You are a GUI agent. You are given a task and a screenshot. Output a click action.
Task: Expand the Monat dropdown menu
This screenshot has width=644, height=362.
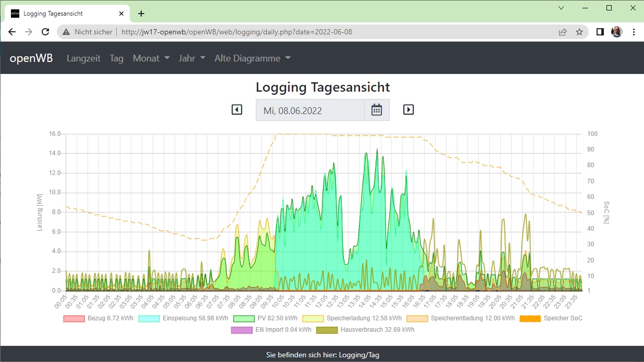pos(151,58)
